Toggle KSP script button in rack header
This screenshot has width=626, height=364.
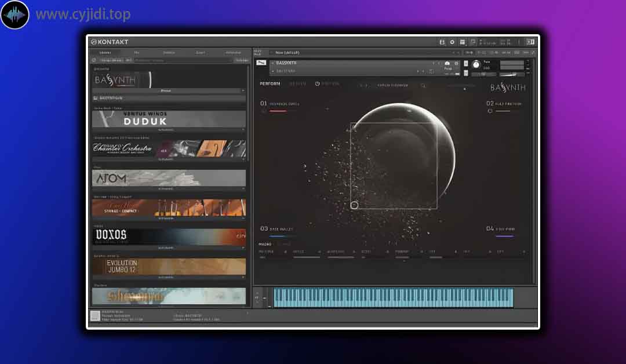(517, 53)
